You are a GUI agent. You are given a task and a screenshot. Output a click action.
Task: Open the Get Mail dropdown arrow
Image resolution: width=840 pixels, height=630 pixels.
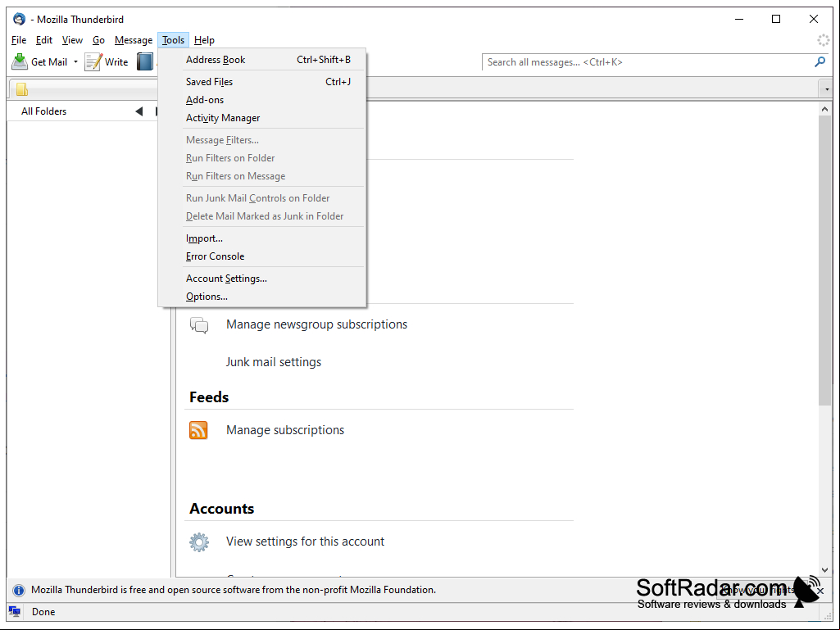point(75,62)
